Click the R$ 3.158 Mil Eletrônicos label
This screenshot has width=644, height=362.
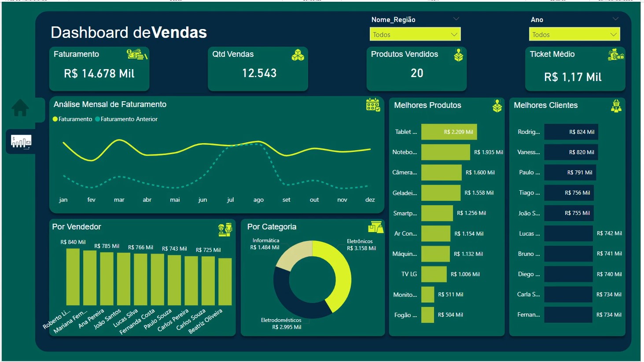(361, 248)
